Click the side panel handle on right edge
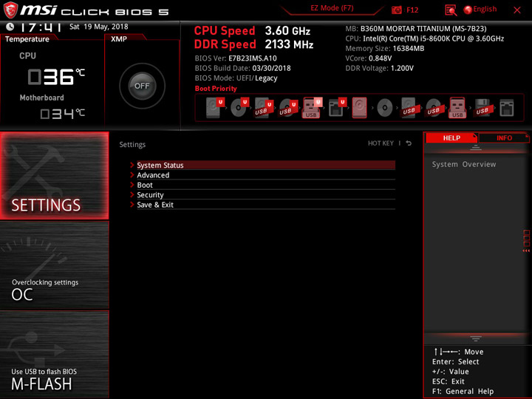 click(526, 241)
